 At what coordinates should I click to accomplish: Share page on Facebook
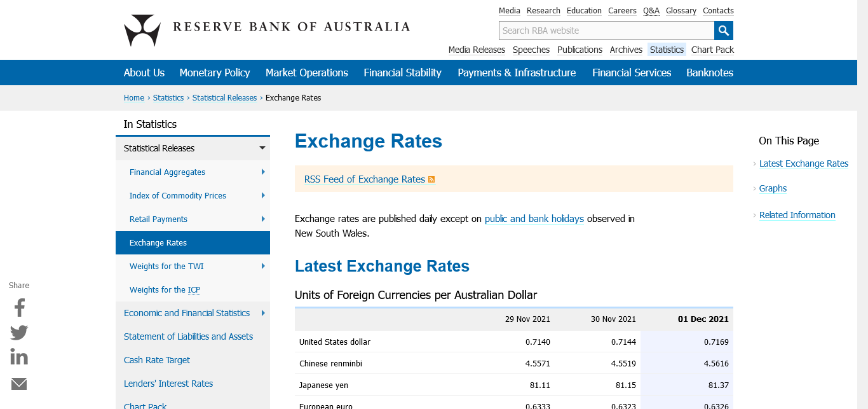click(x=19, y=308)
